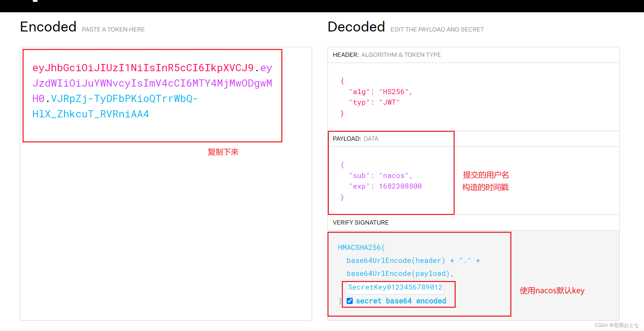Click the HEADER: ALGORITHM & TOKEN TYPE label

[x=387, y=55]
